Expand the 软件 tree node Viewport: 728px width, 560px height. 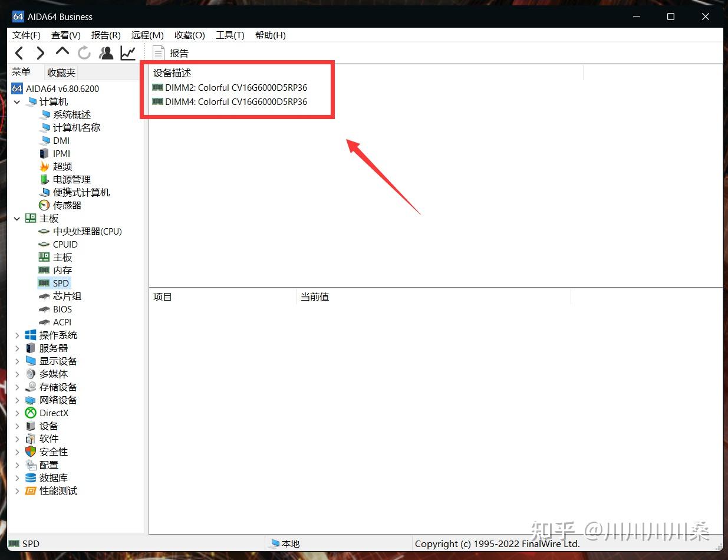click(17, 439)
